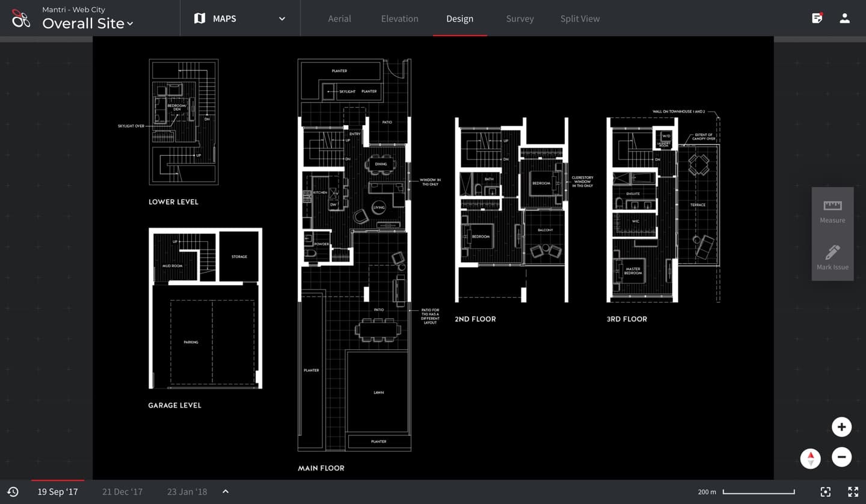Click the 2ND FLOOR plan label

pos(475,319)
